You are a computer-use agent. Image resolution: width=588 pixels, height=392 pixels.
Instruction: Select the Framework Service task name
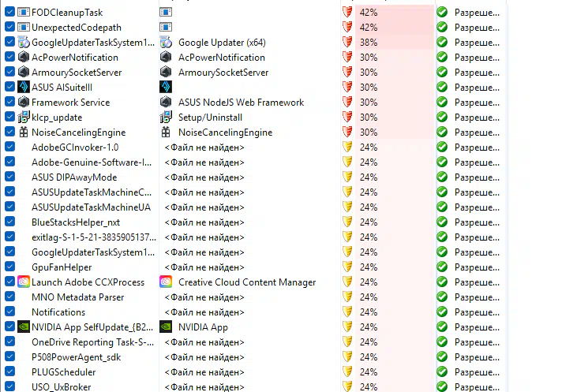tap(70, 103)
